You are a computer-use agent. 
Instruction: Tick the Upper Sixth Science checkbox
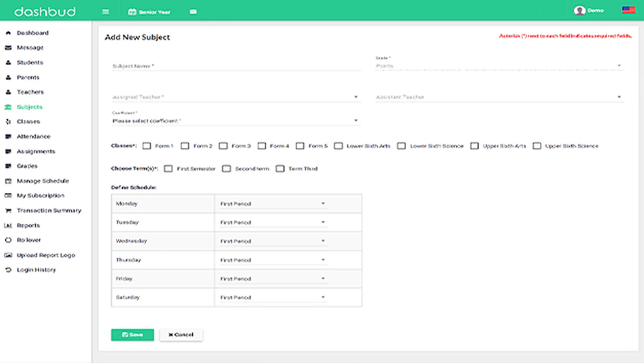537,146
